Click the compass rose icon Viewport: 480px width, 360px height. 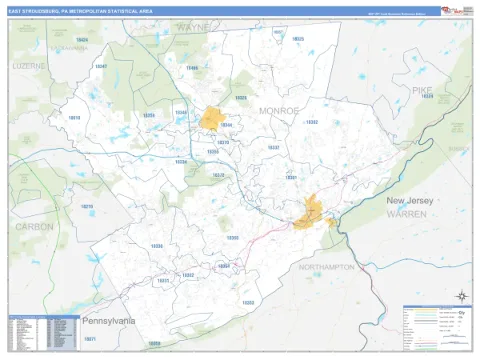point(462,296)
